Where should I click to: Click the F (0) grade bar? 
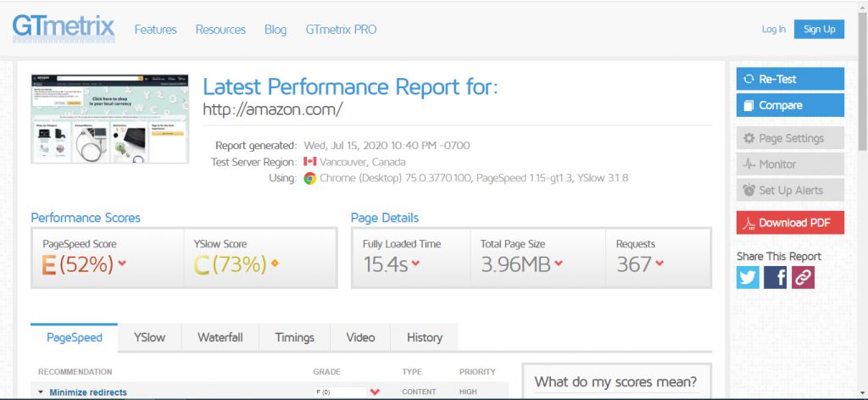click(340, 392)
